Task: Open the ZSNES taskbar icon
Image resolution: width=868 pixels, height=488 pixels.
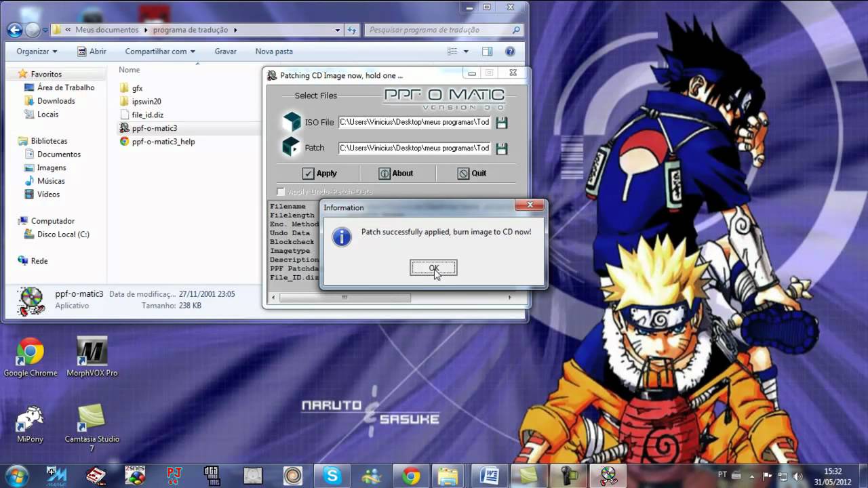Action: (x=135, y=476)
